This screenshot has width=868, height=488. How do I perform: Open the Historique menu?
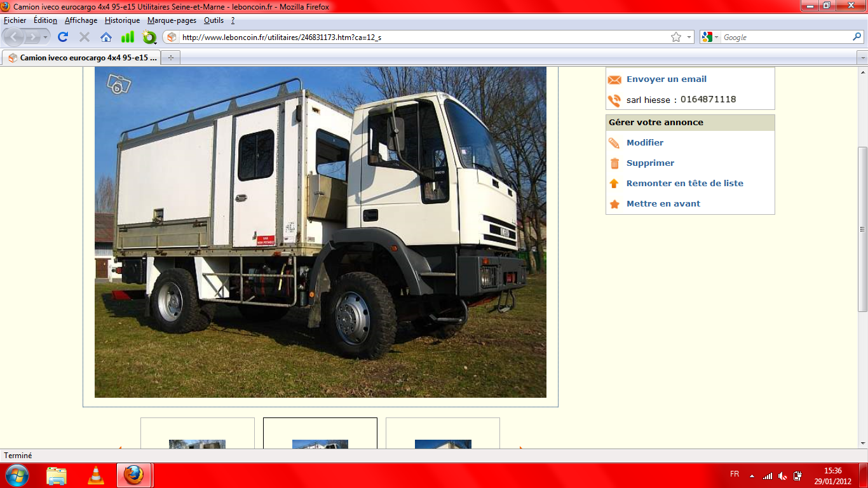[122, 20]
